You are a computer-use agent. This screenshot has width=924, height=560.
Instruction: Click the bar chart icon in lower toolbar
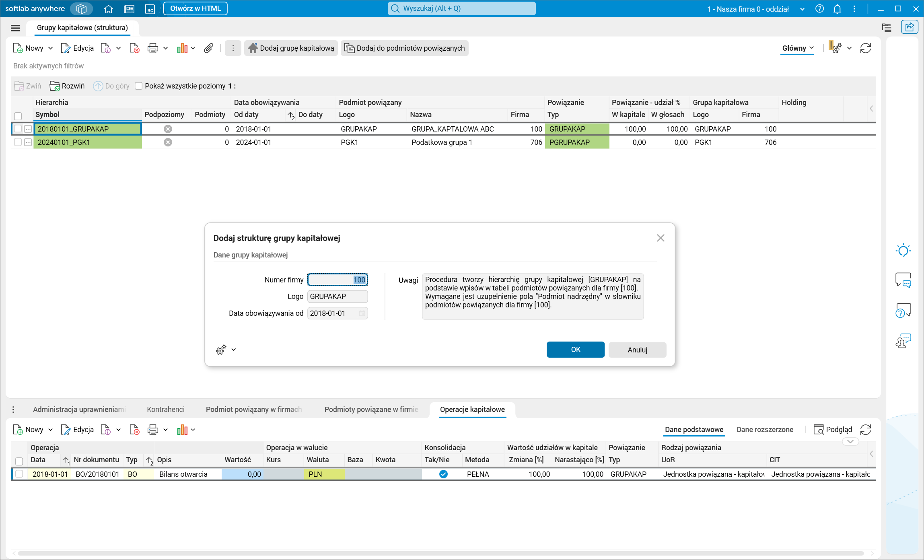182,430
